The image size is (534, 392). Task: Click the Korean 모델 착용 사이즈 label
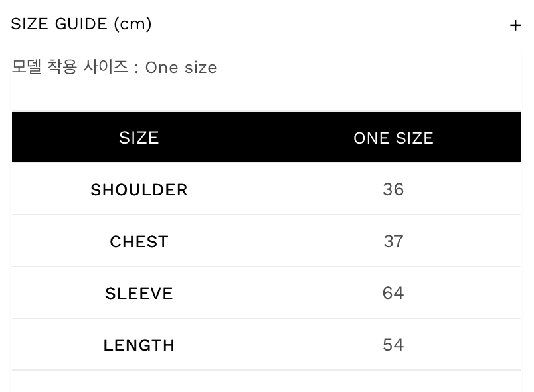(x=70, y=68)
